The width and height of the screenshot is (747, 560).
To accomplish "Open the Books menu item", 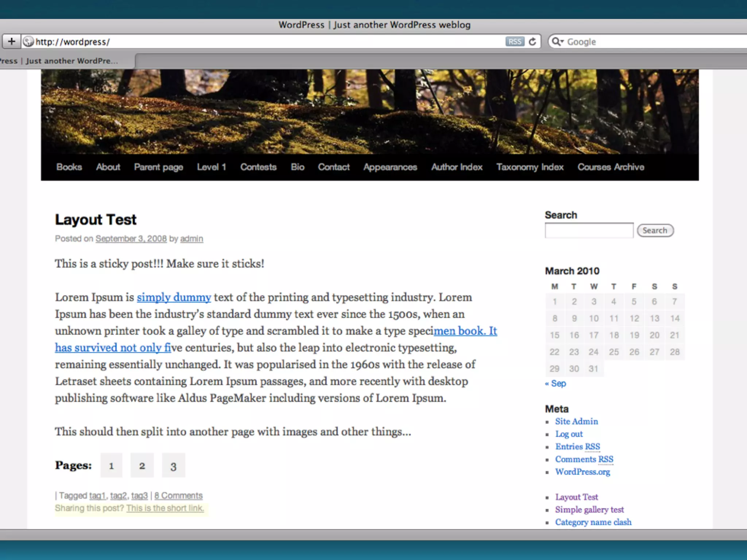I will click(x=69, y=167).
